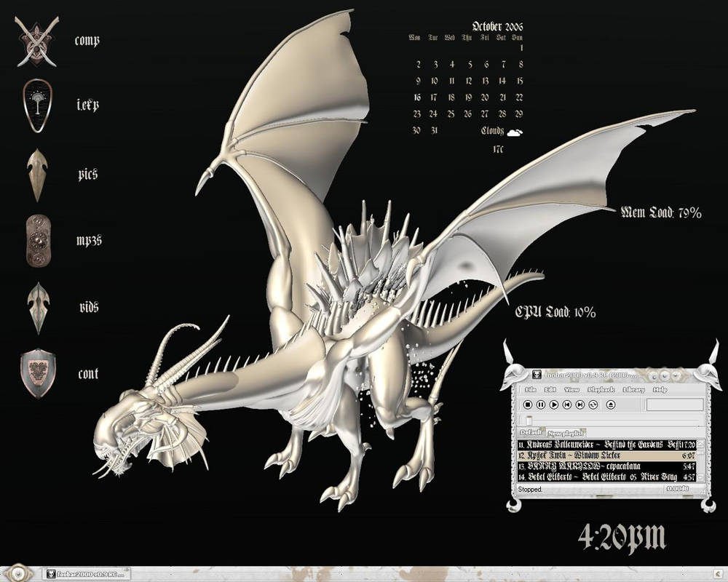Select track 12 Aphex Twin Window Licker
728x582 pixels.
point(607,455)
